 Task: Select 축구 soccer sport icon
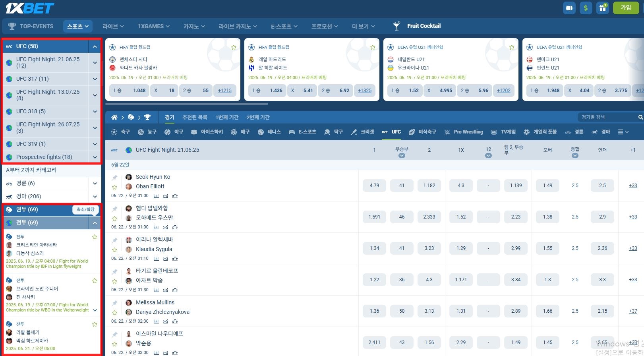[x=120, y=132]
